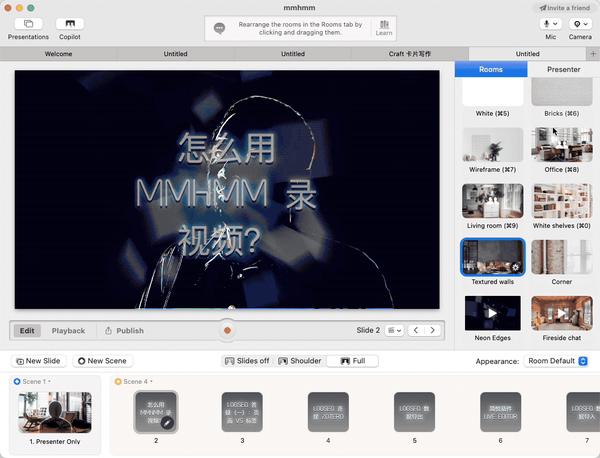The width and height of the screenshot is (600, 458).
Task: Add a new tab with plus button
Action: (593, 54)
